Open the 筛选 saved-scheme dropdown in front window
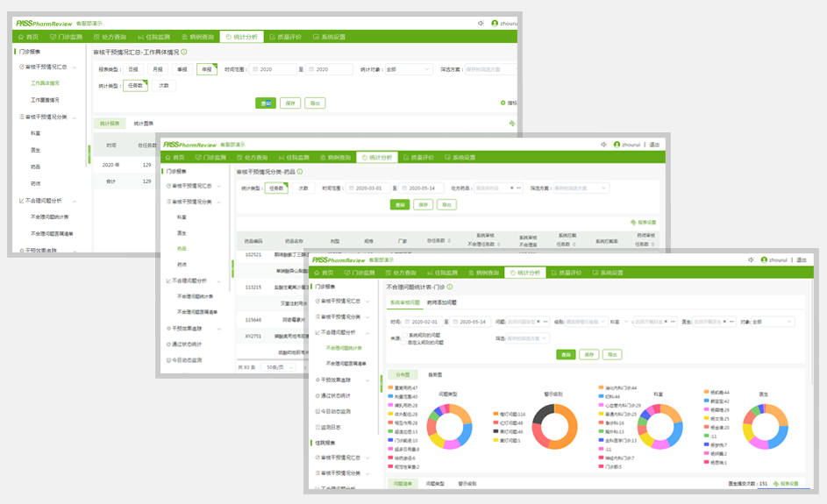The height and width of the screenshot is (504, 827). (x=527, y=338)
